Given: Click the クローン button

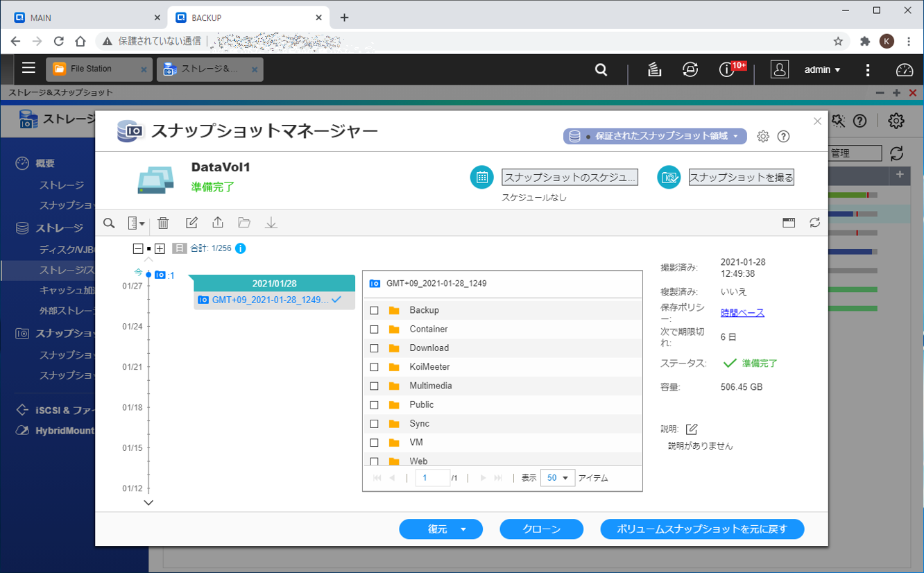Looking at the screenshot, I should coord(541,529).
